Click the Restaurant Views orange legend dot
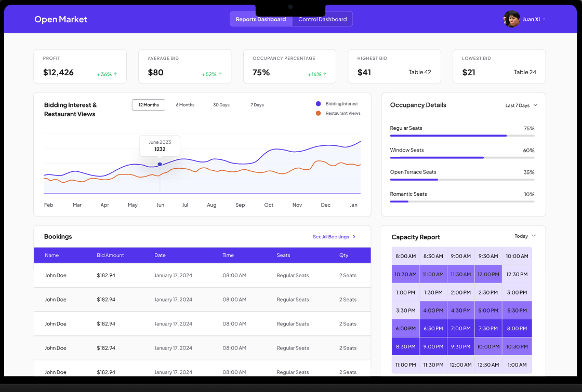 coord(318,113)
